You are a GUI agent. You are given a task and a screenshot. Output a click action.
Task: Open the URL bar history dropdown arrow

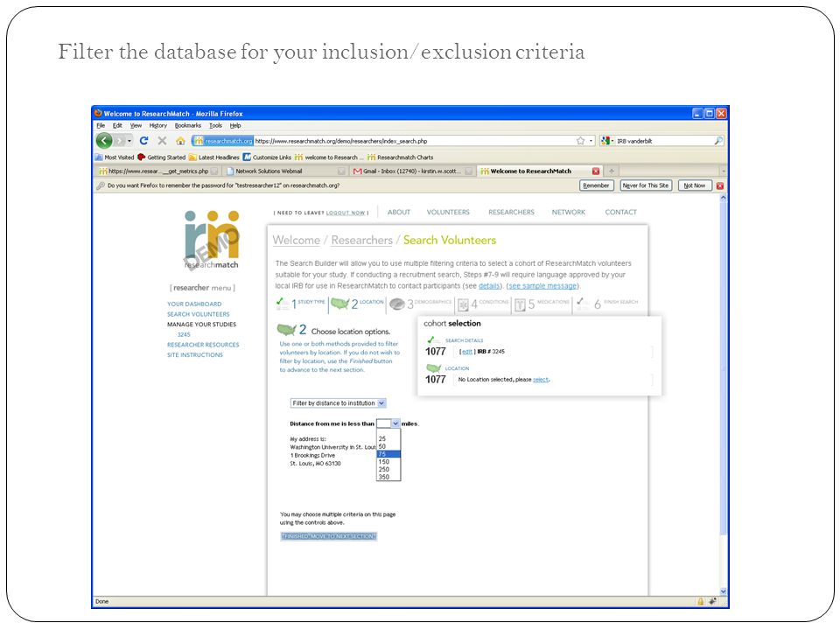[x=591, y=141]
